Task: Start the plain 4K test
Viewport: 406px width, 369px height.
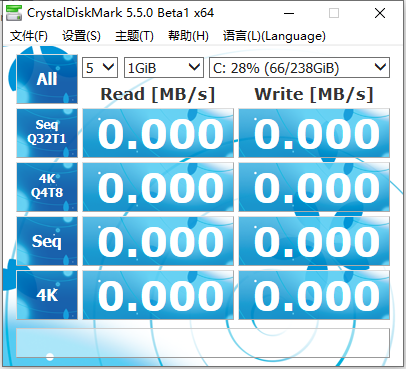Action: tap(47, 295)
